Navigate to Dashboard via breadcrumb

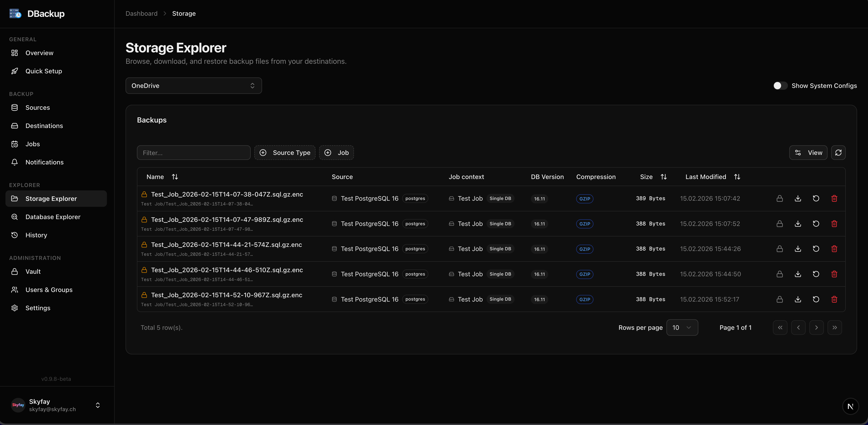[x=141, y=13]
